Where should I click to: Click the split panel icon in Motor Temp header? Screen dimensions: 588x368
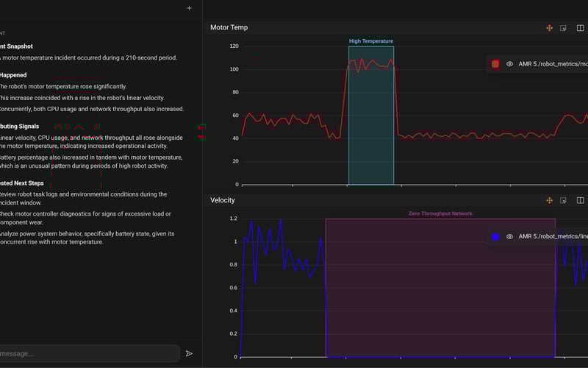point(580,28)
